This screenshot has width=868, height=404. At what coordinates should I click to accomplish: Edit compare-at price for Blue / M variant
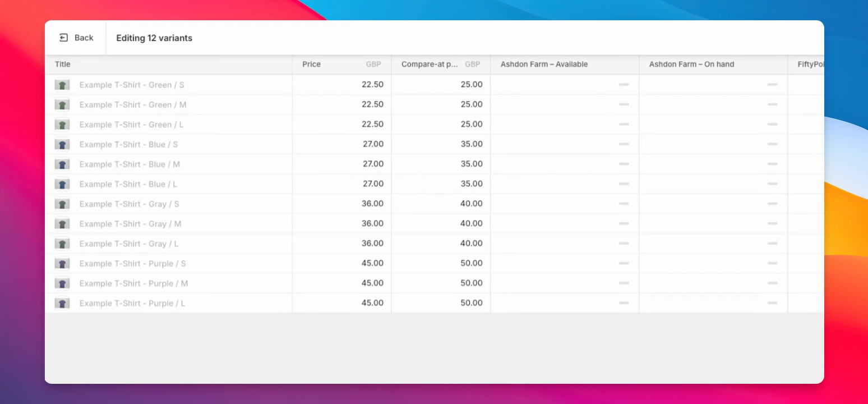[441, 164]
